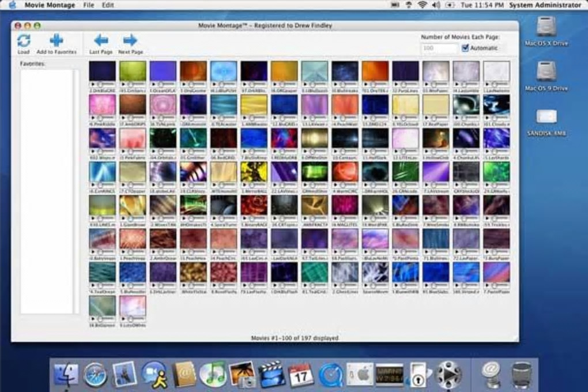Click the film reel play icon in Dock
The image size is (588, 392).
pos(448,374)
